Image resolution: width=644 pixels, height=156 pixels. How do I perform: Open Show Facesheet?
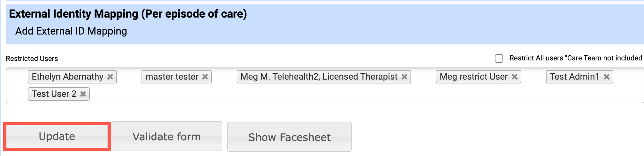click(289, 137)
